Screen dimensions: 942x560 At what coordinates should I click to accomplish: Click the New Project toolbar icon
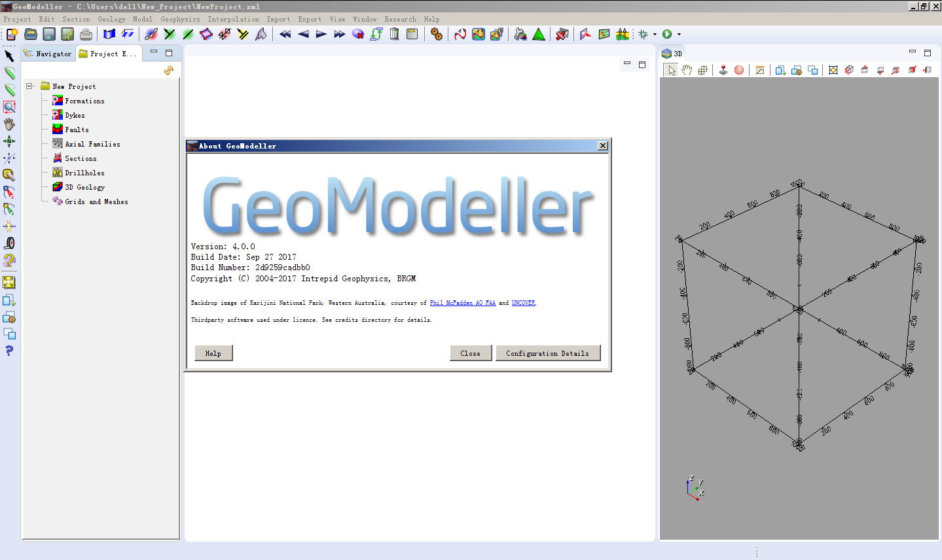12,34
